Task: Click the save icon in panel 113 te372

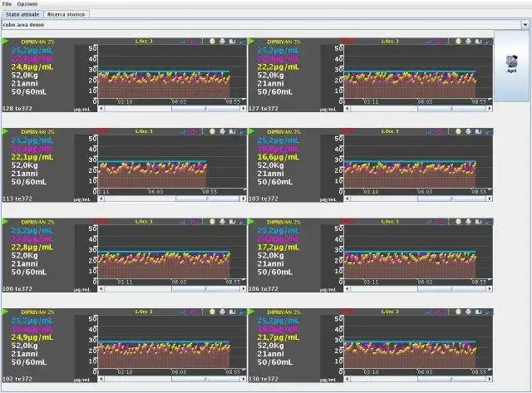Action: pyautogui.click(x=232, y=131)
